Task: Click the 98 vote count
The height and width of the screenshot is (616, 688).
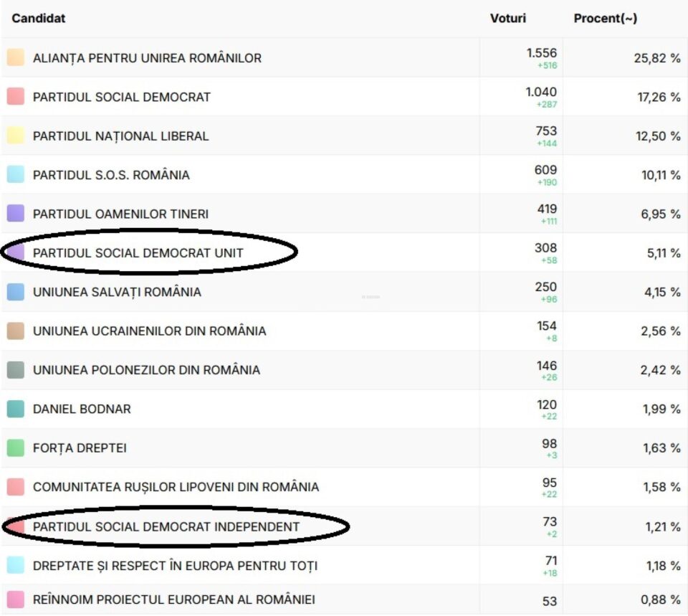Action: (549, 445)
